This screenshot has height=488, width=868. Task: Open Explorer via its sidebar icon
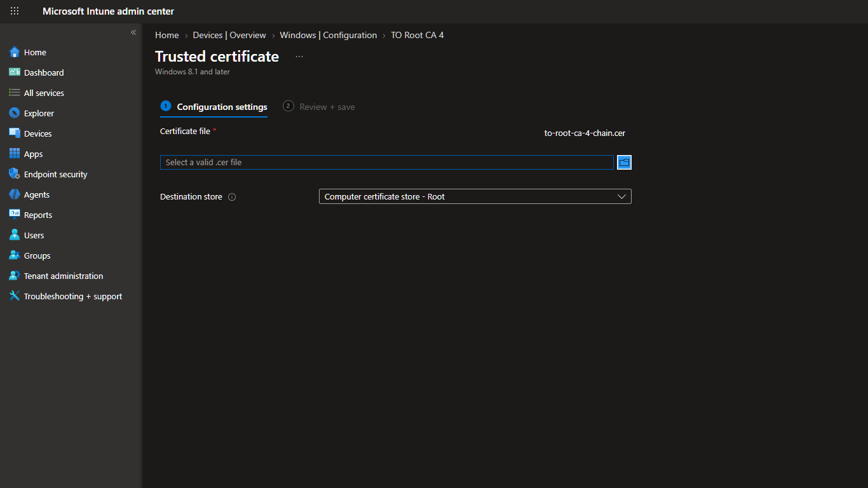coord(15,113)
